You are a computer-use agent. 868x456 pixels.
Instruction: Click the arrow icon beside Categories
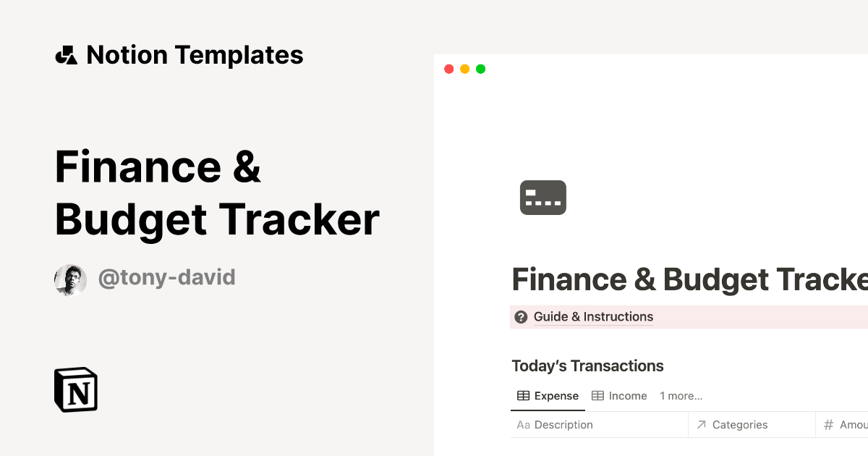click(x=700, y=425)
